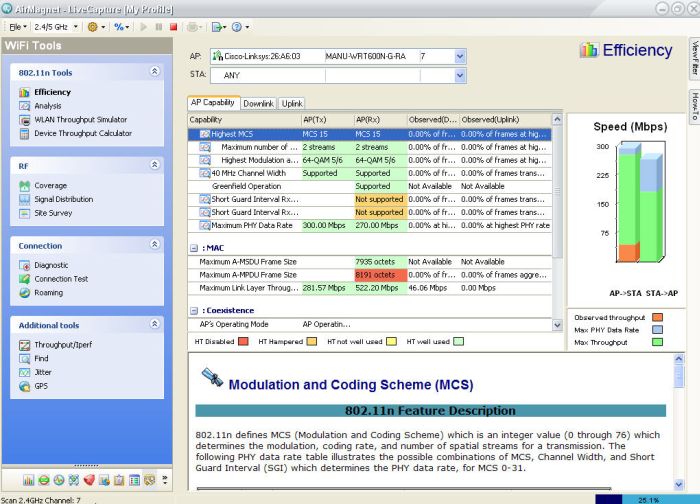Screen dimensions: 700x504
Task: Click the HT Disabled red legend swatch
Action: click(243, 342)
